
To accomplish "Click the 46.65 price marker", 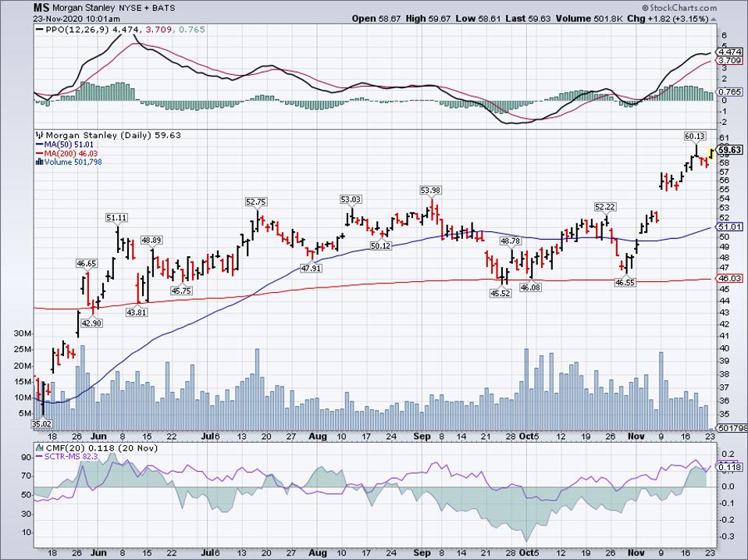I will [x=87, y=263].
